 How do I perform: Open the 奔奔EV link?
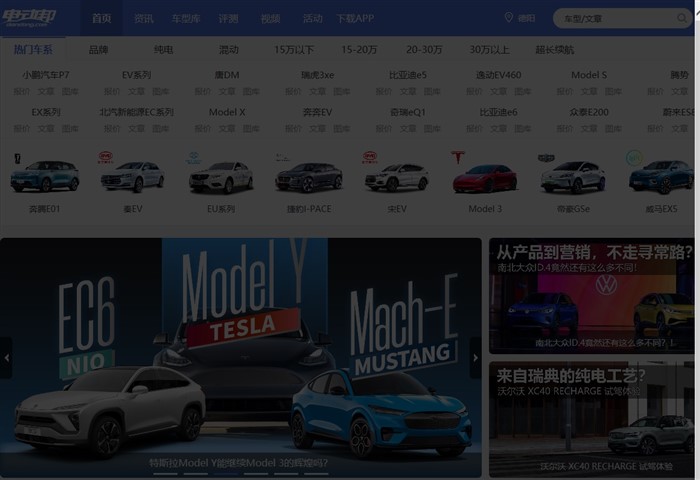(x=317, y=112)
